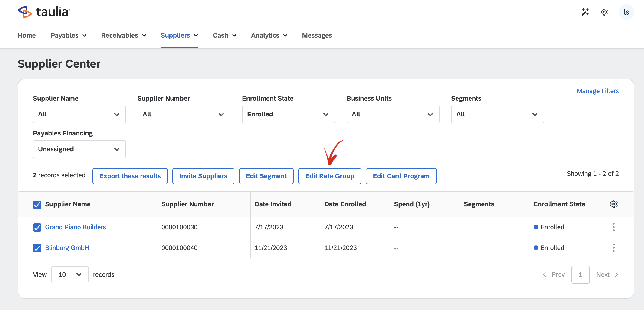Screen dimensions: 644x310
Task: Click the Taulia logo
Action: pyautogui.click(x=44, y=12)
